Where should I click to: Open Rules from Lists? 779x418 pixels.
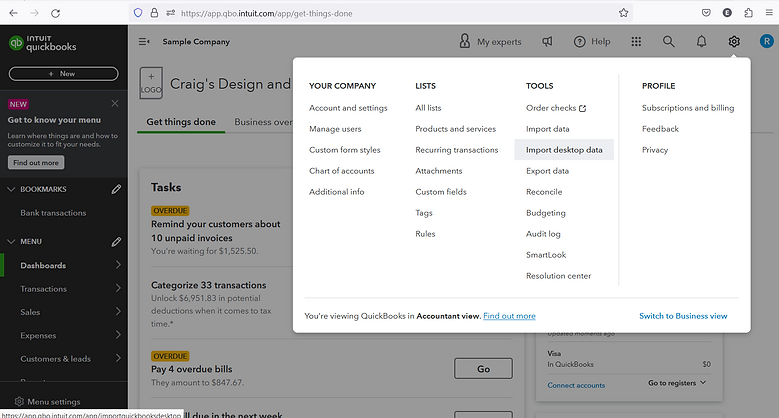coord(425,234)
